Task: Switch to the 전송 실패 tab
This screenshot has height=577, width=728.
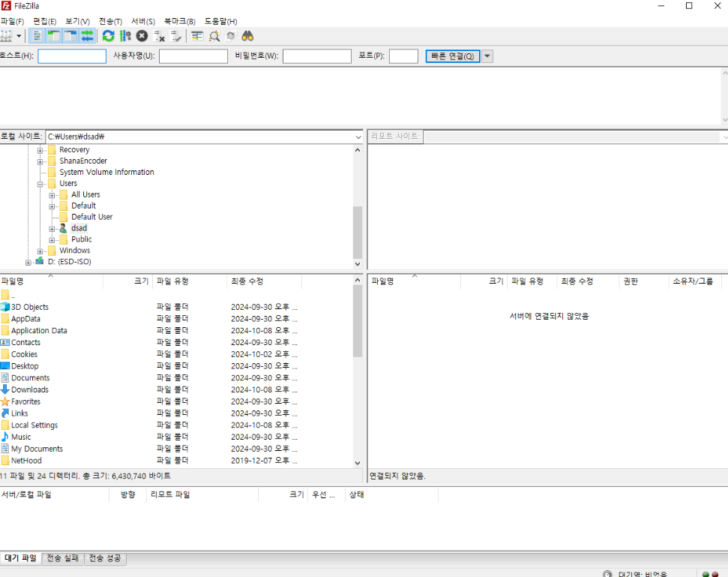Action: pyautogui.click(x=63, y=558)
